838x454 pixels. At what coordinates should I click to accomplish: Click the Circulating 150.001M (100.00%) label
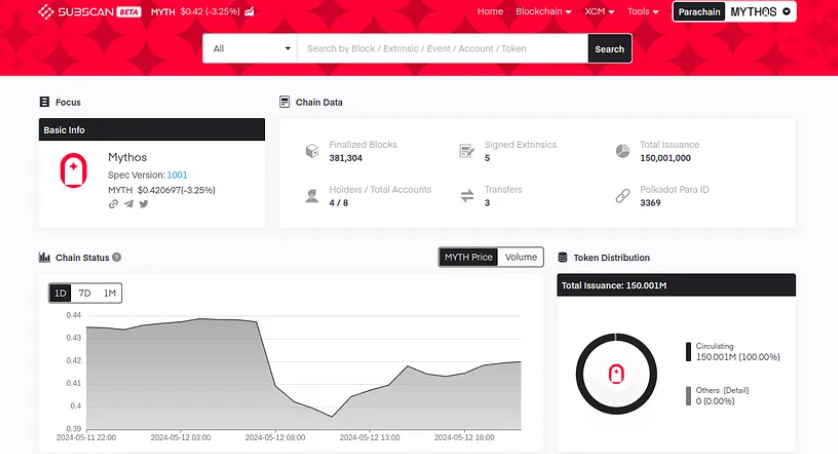(x=738, y=352)
